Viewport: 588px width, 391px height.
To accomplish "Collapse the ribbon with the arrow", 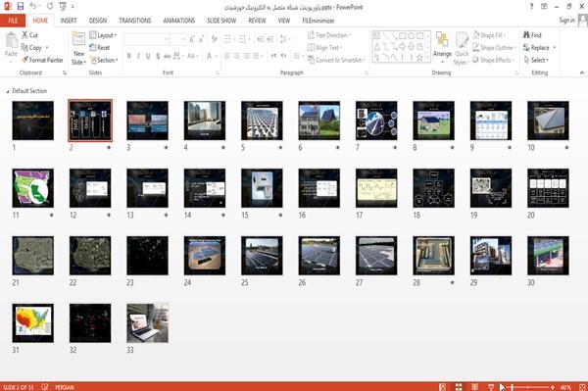I will (581, 73).
